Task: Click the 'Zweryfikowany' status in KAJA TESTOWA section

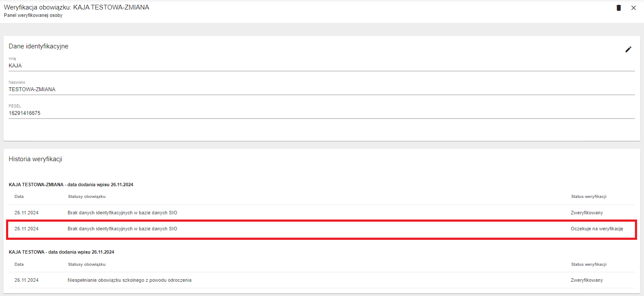Action: coord(587,280)
